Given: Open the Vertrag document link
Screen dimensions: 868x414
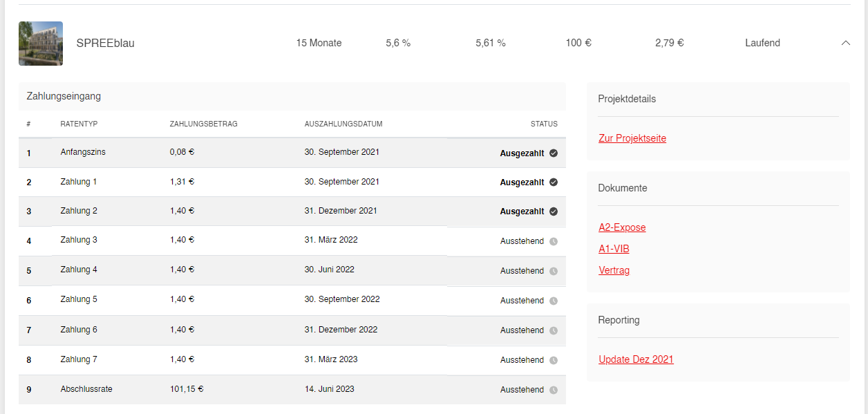Looking at the screenshot, I should click(614, 270).
